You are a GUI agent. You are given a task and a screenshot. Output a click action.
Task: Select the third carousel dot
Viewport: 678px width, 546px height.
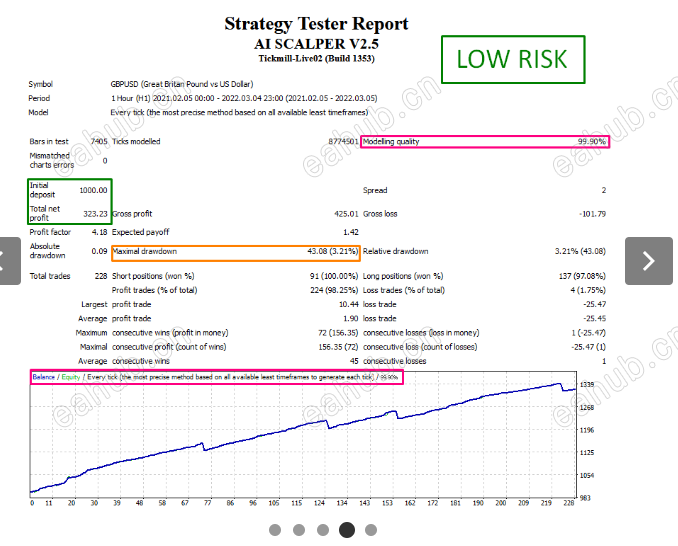(x=323, y=530)
